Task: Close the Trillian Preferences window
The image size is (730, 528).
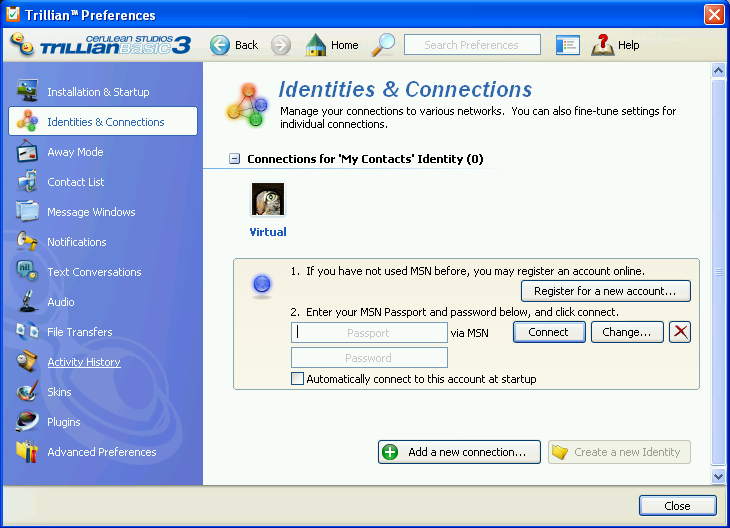Action: tap(714, 14)
